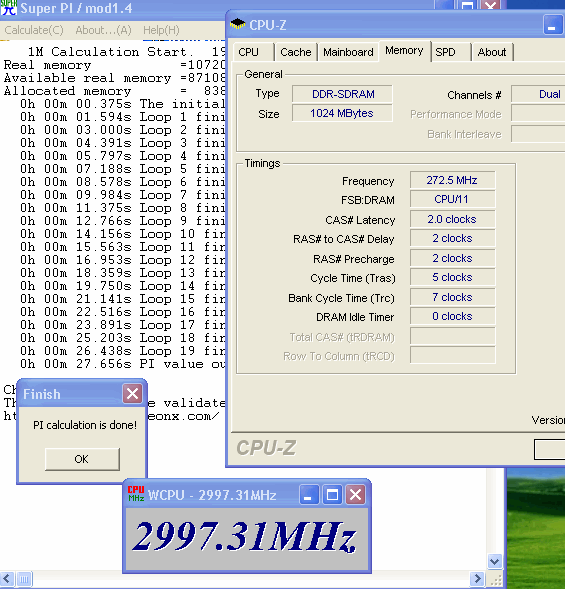
Task: Click OK in the Finish dialog
Action: coord(82,459)
